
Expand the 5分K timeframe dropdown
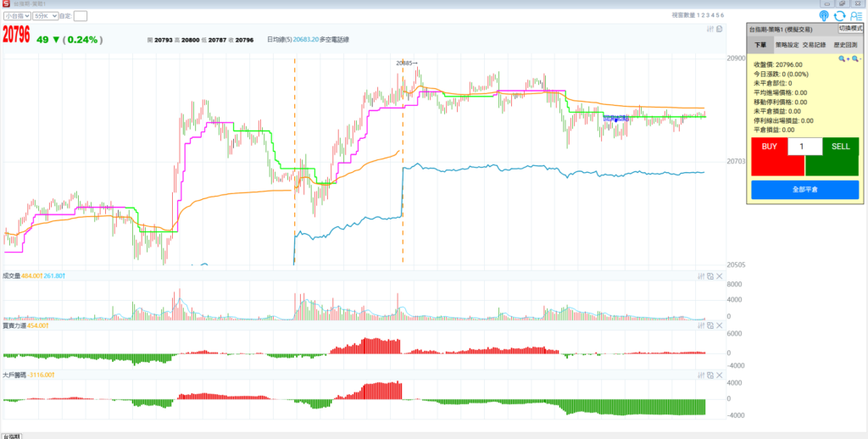point(46,15)
